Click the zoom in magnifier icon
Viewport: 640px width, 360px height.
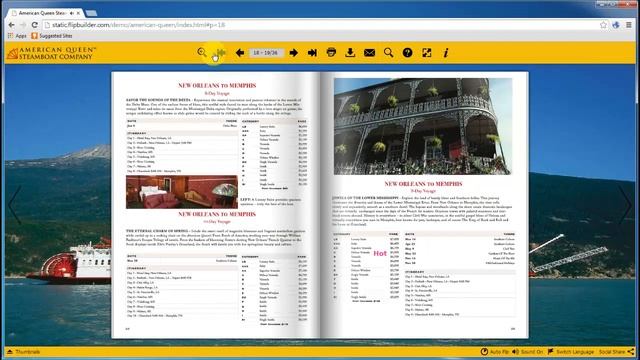coord(202,52)
